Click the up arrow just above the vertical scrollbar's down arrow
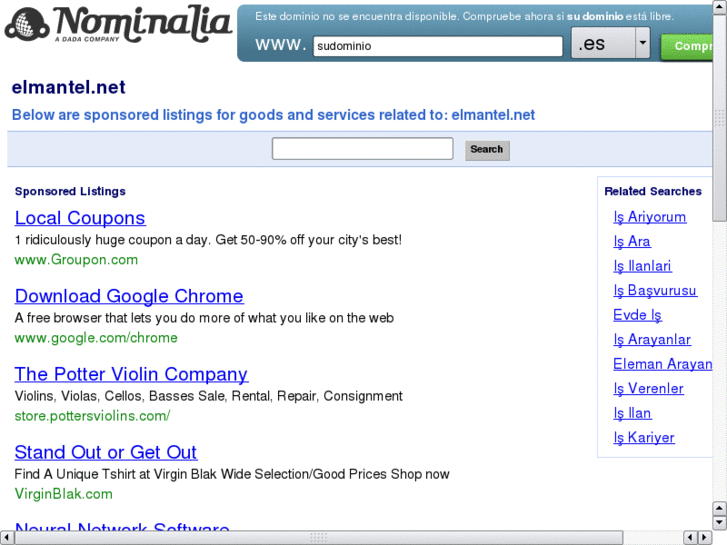Screen dimensions: 727x545 coord(720,509)
